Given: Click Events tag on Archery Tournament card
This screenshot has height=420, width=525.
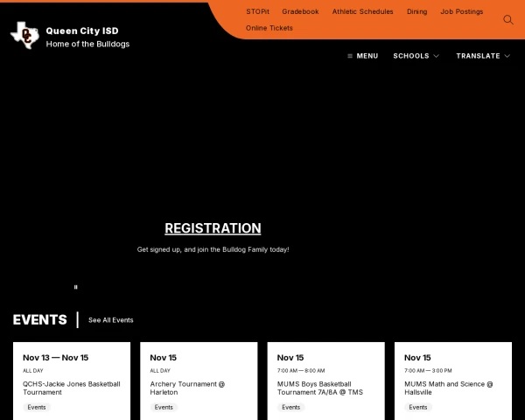Looking at the screenshot, I should (x=164, y=407).
